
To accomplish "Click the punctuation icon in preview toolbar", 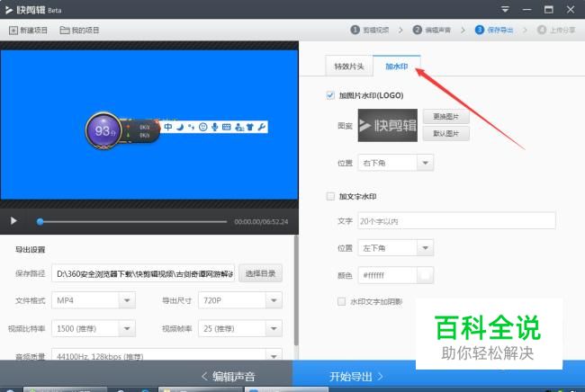I will tap(192, 127).
